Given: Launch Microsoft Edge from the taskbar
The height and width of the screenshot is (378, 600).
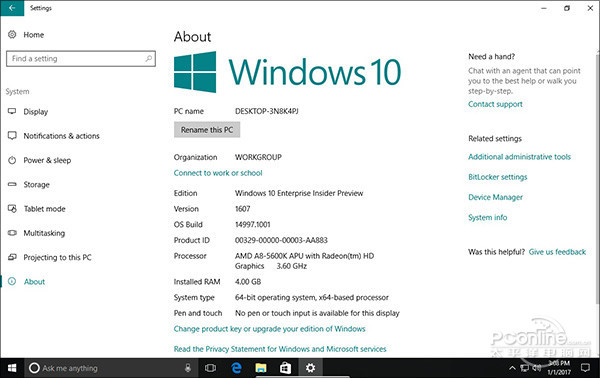Looking at the screenshot, I should 236,368.
